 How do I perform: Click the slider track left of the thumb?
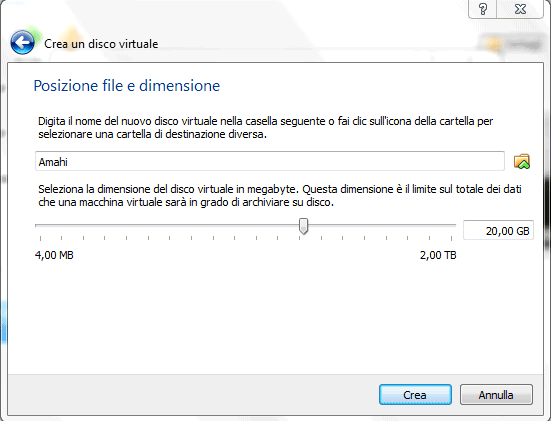coord(167,225)
